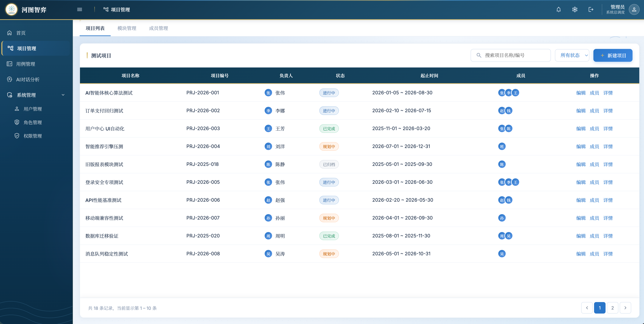This screenshot has width=644, height=324.
Task: Open the notification bell icon
Action: tap(558, 9)
